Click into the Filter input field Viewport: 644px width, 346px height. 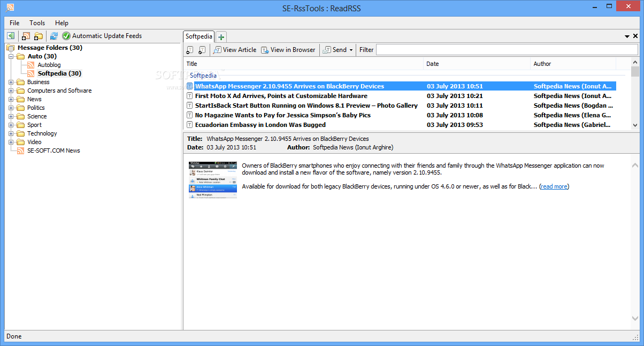pyautogui.click(x=507, y=50)
